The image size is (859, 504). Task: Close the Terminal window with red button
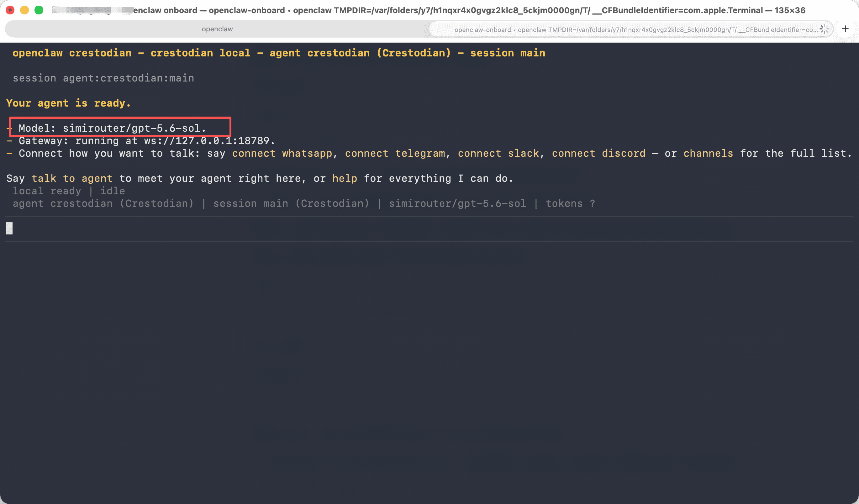[x=10, y=10]
